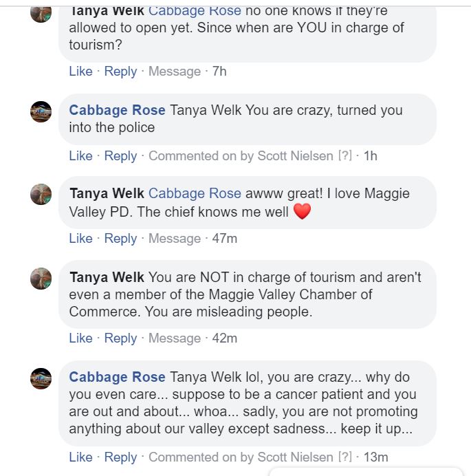
Task: Open Tanya Welk author name on the 42m comment
Action: (x=107, y=277)
